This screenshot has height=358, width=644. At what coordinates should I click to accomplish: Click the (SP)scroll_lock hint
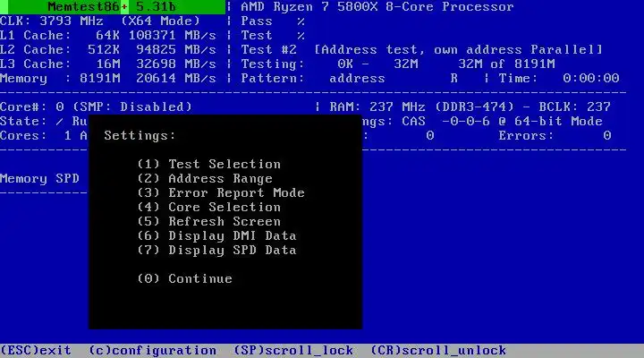(x=293, y=350)
